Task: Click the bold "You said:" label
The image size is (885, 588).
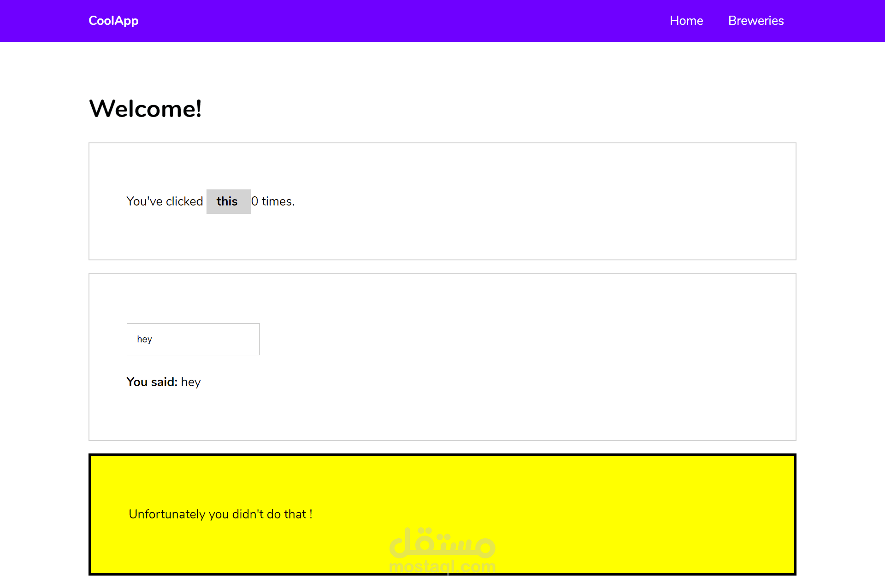Action: point(152,382)
